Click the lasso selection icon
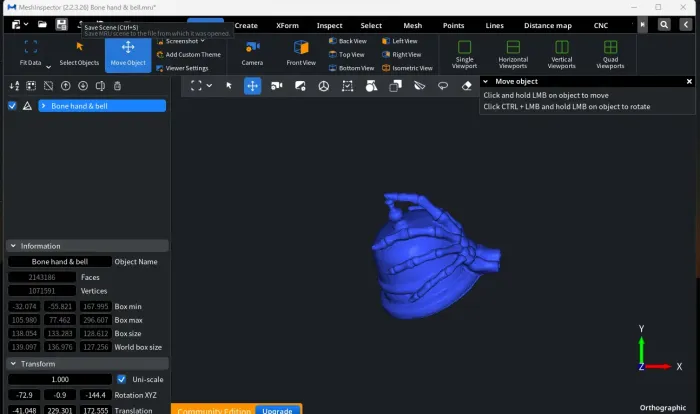Image resolution: width=700 pixels, height=414 pixels. click(443, 86)
